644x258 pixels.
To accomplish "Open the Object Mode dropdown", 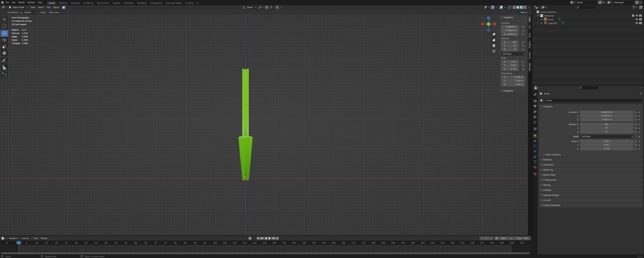I will click(18, 7).
